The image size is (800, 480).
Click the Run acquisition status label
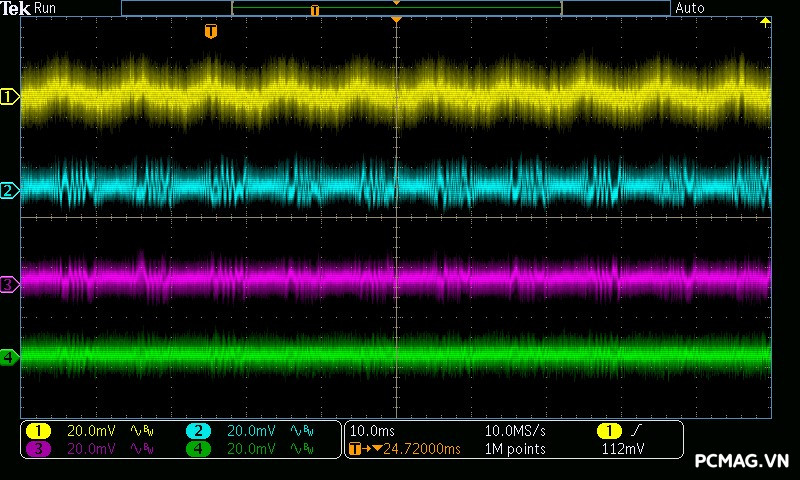46,8
